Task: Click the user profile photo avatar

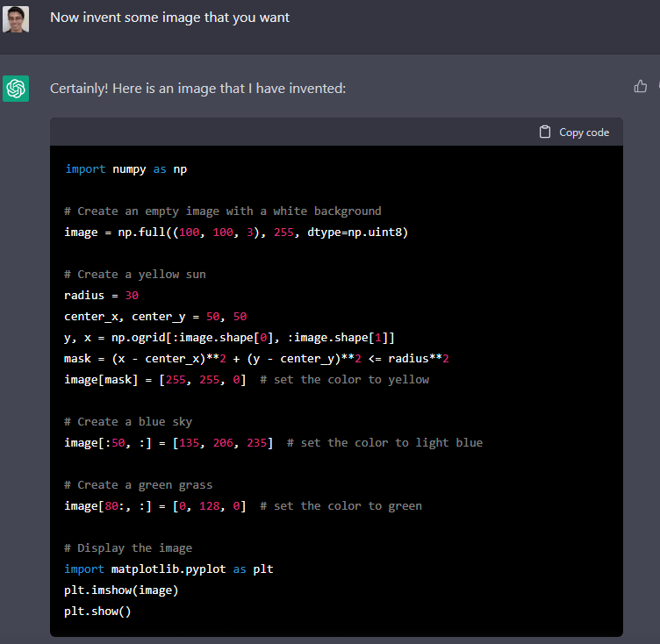Action: 16,19
